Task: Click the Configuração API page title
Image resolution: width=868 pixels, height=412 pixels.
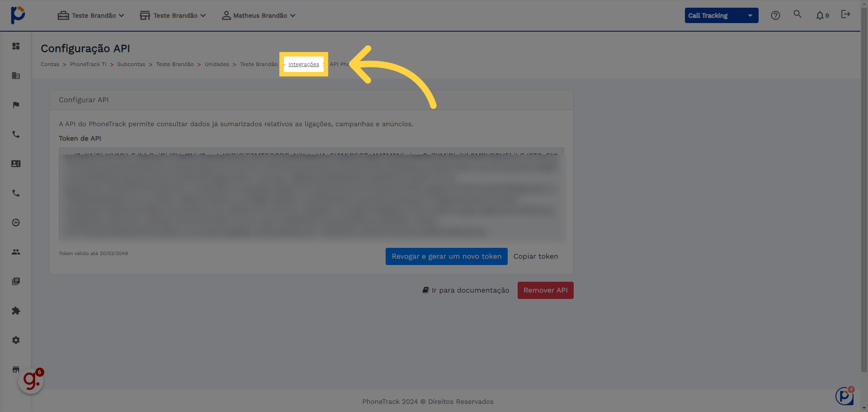Action: (85, 48)
